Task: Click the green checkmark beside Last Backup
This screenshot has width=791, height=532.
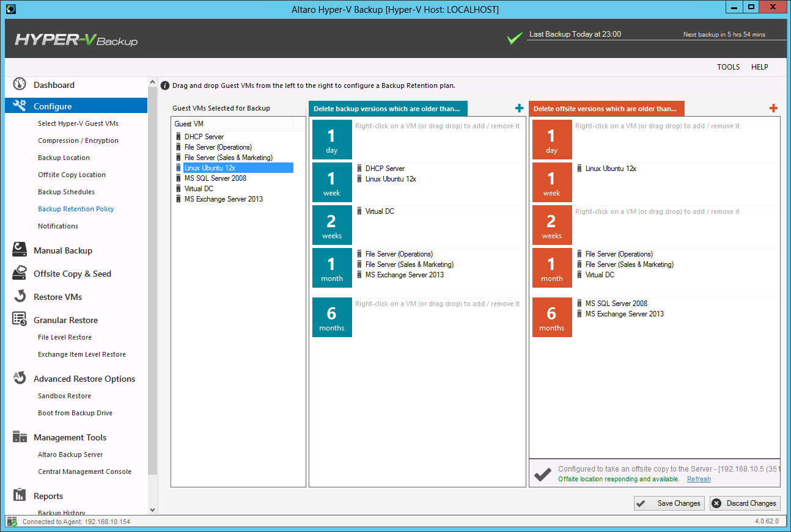Action: [515, 38]
